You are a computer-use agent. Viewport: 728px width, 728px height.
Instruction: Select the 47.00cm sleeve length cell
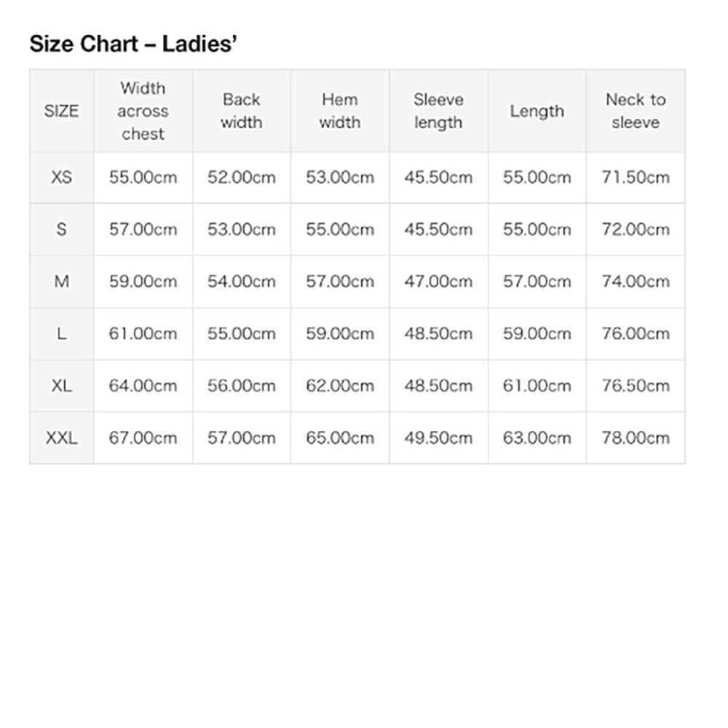point(439,281)
